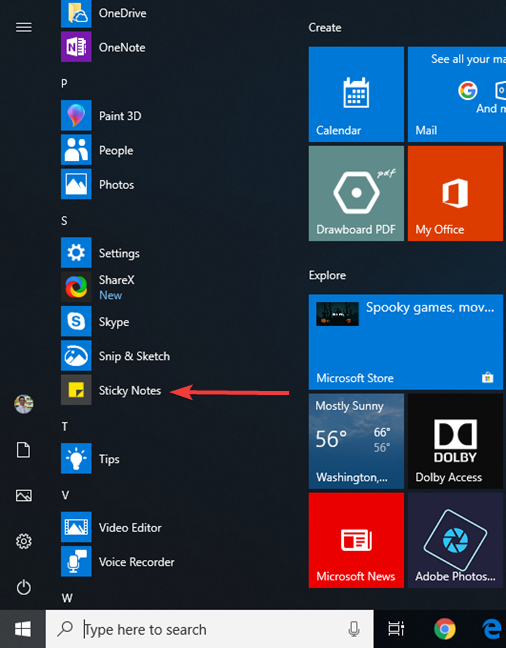Open the user account avatar
Viewport: 506px width, 648px height.
coord(24,404)
